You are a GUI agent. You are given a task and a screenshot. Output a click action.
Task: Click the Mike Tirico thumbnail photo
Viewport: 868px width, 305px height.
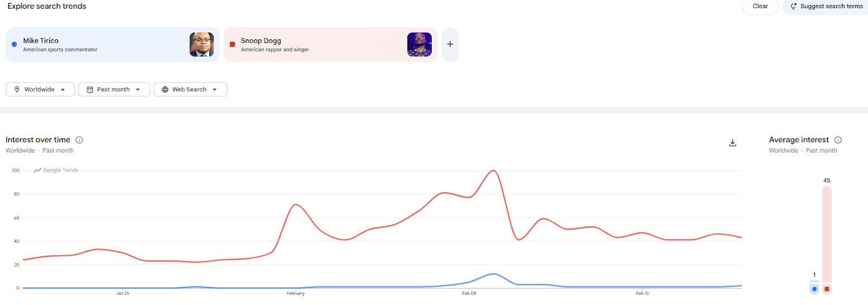201,45
